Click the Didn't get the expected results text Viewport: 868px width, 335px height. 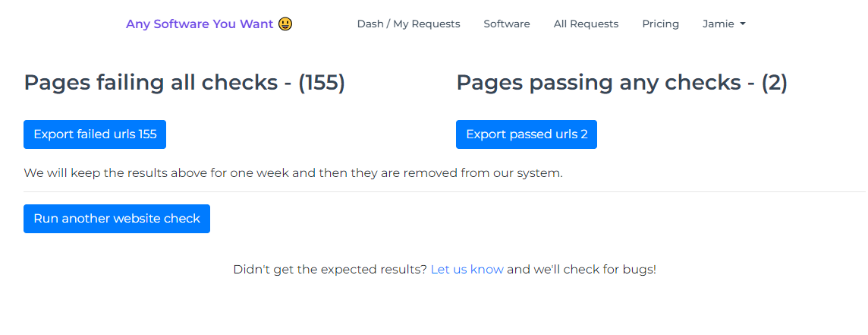point(330,270)
